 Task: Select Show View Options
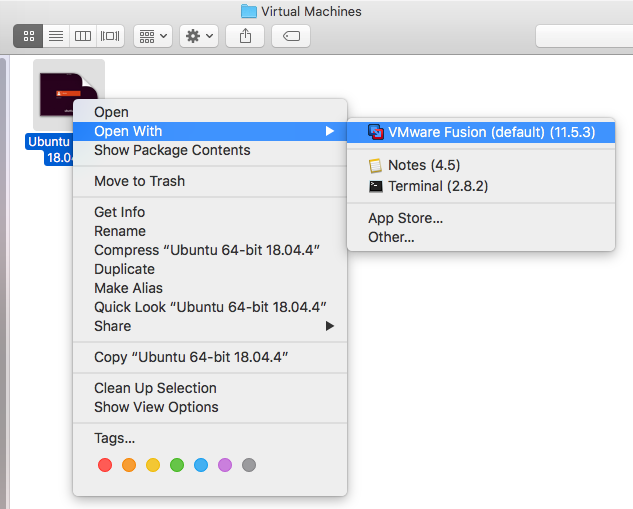pyautogui.click(x=210, y=407)
